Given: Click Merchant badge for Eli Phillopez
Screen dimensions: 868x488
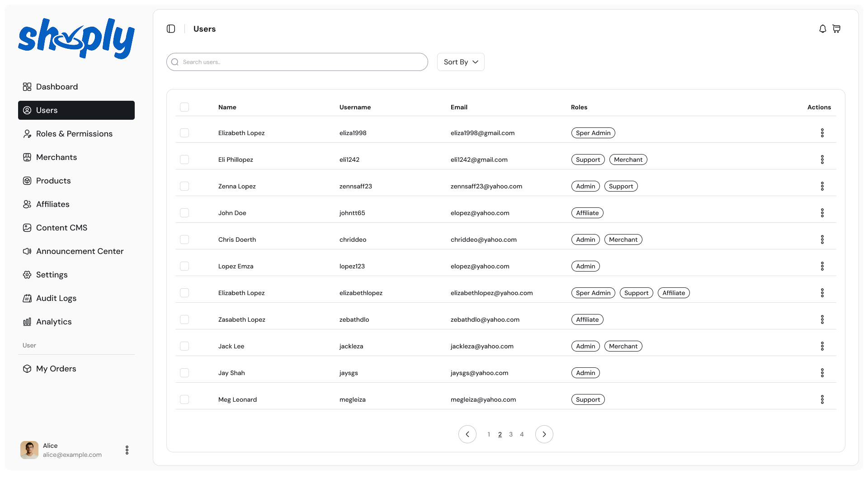Looking at the screenshot, I should (x=628, y=160).
